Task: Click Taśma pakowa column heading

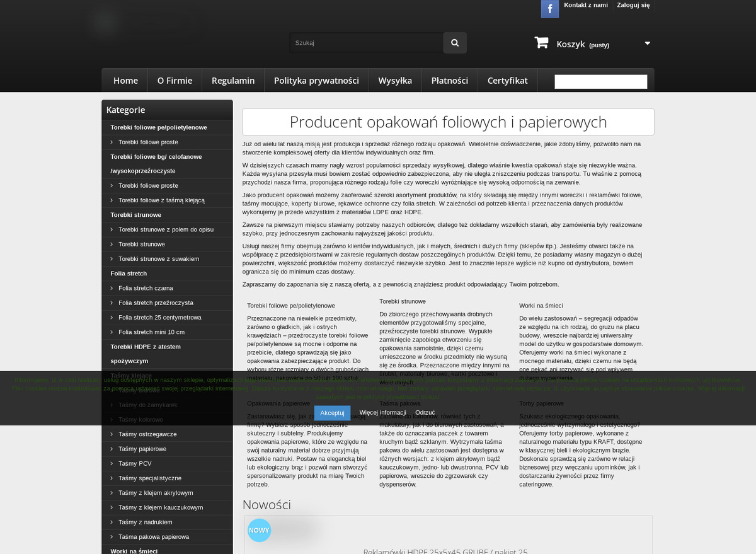Action: (x=400, y=403)
